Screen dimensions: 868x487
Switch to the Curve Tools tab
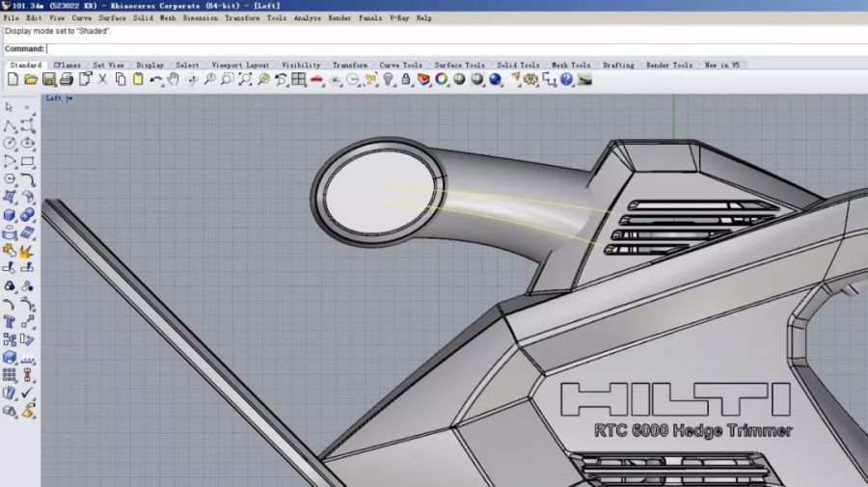click(x=401, y=66)
